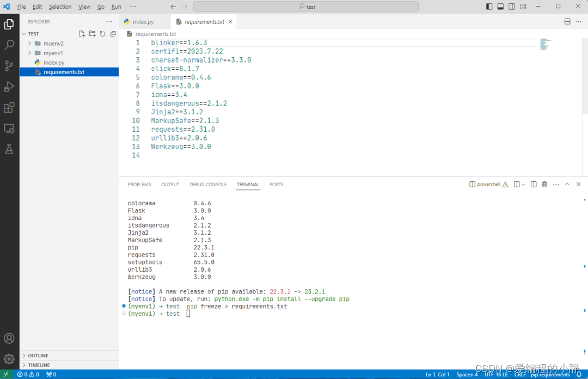Open Source Control view

[x=9, y=66]
